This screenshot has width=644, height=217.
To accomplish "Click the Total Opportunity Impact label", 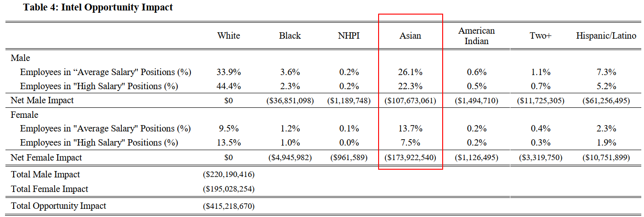I will tap(59, 206).
